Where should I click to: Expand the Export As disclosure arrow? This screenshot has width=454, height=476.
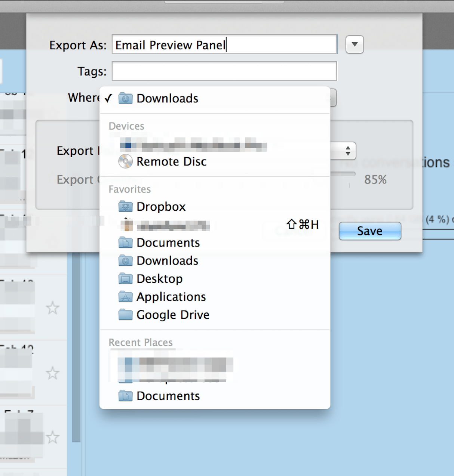(354, 44)
